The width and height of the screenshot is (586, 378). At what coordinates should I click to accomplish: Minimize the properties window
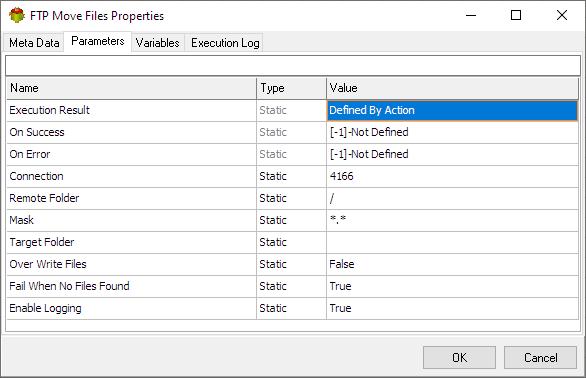471,15
